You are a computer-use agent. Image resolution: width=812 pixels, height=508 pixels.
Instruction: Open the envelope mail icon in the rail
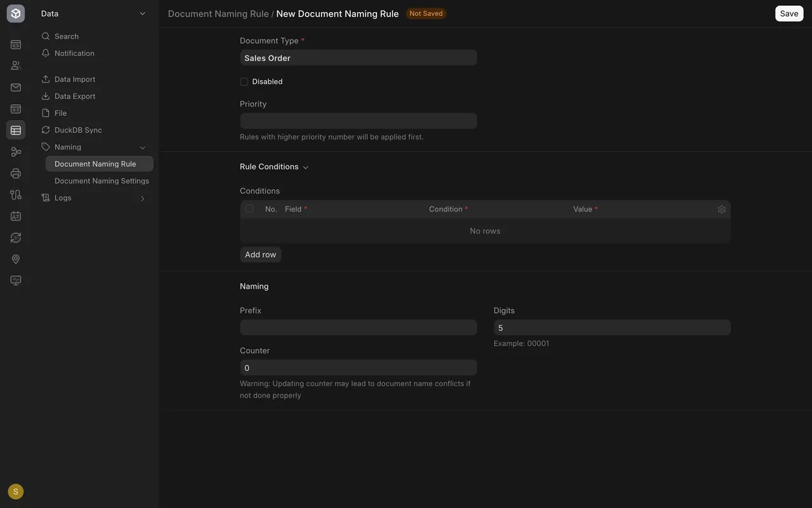pos(16,87)
